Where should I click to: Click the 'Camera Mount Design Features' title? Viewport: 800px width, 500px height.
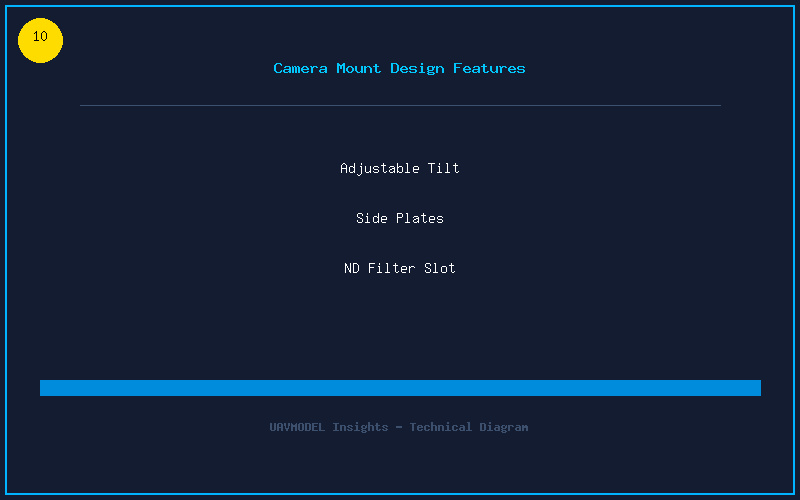pos(399,68)
